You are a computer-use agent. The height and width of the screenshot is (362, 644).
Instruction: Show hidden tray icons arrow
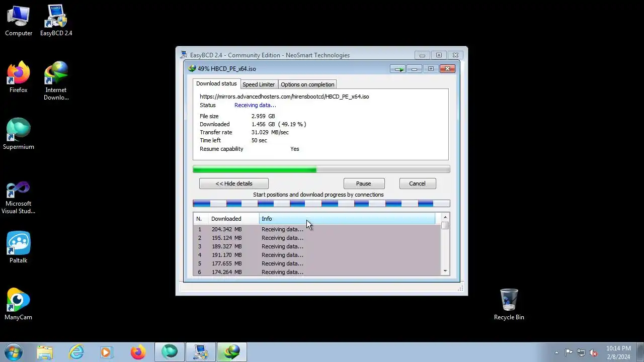(x=556, y=352)
